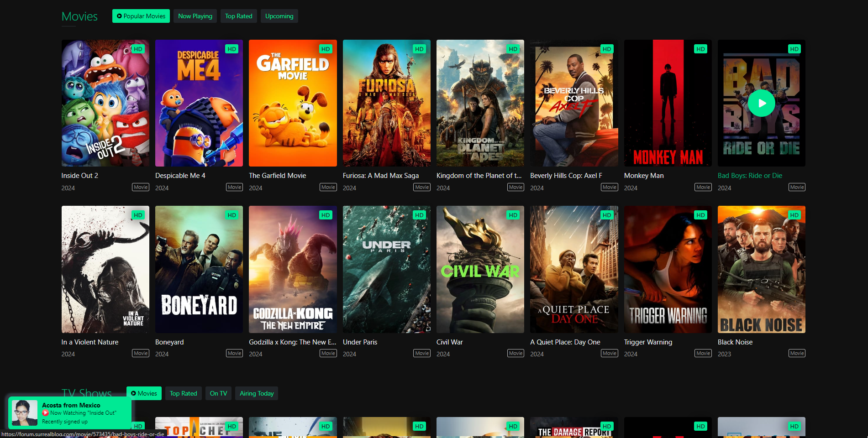Viewport: 868px width, 438px height.
Task: Switch TV Shows to On TV tab
Action: coord(218,393)
